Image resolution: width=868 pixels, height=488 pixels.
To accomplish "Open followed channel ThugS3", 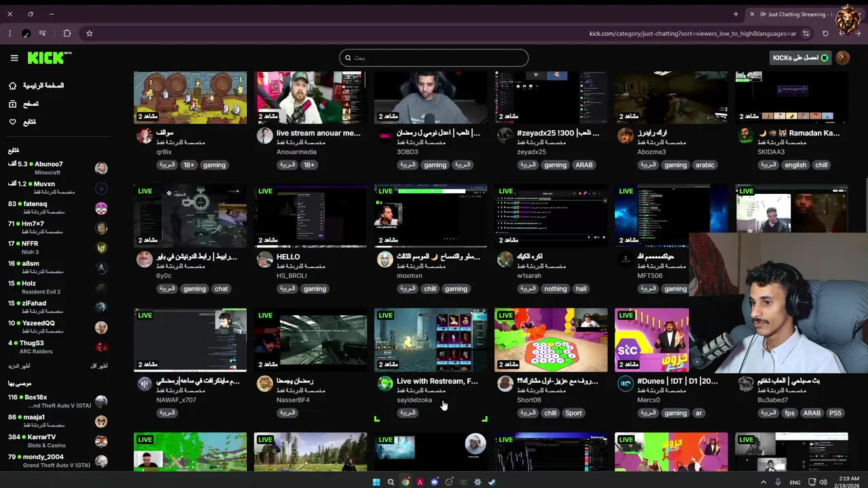I will pyautogui.click(x=58, y=346).
